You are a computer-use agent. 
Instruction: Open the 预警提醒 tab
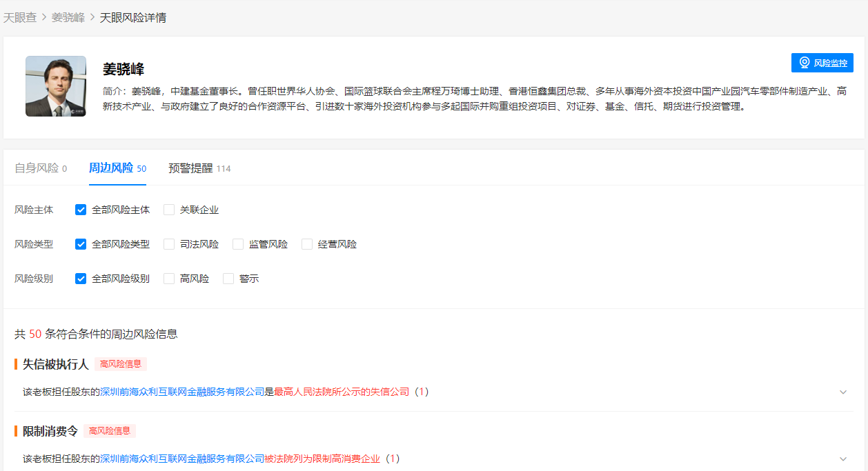click(x=199, y=168)
